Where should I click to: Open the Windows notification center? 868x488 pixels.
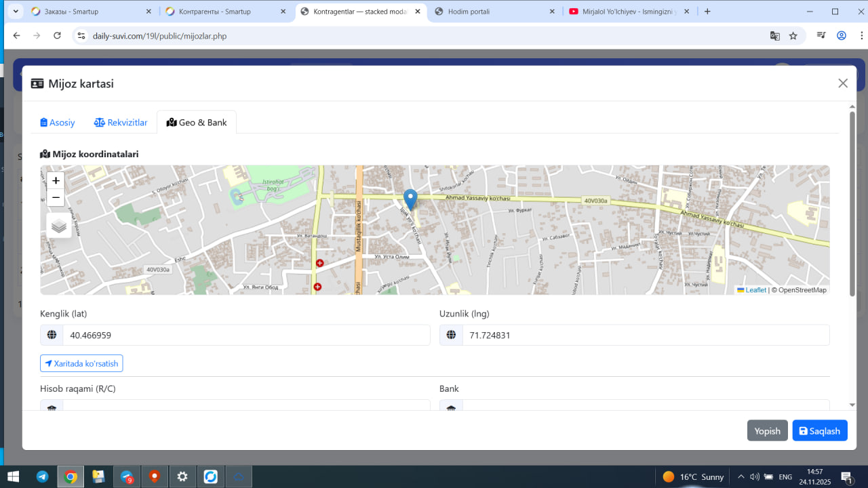tap(846, 477)
